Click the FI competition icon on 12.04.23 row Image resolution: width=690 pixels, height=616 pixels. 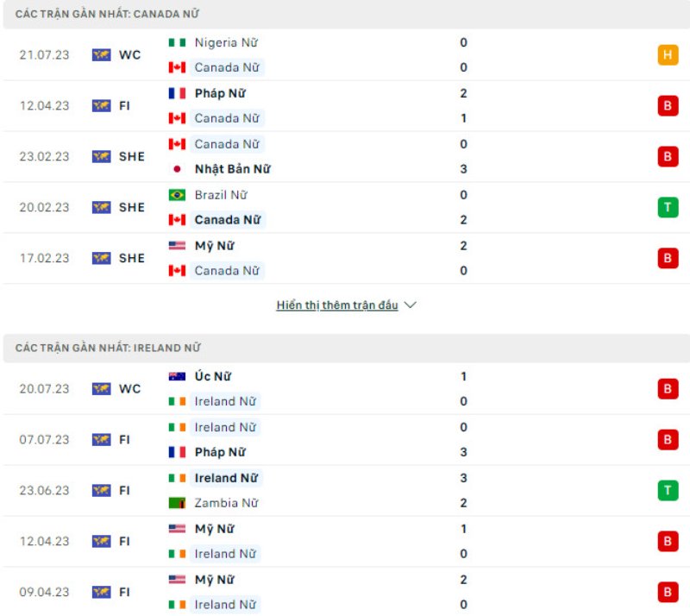[x=101, y=105]
